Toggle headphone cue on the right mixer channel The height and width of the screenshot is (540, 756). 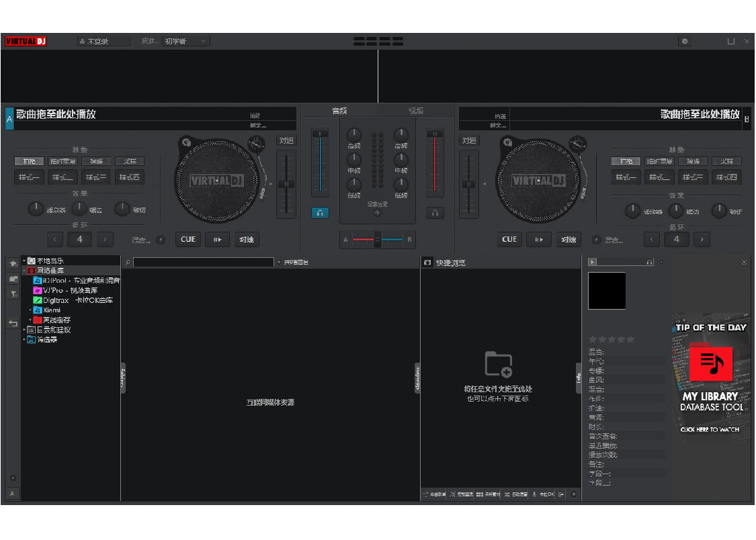(435, 212)
